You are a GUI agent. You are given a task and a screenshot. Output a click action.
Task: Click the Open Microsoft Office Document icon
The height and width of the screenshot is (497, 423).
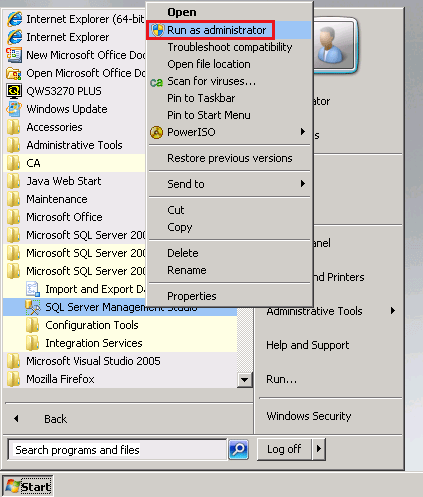tap(14, 73)
